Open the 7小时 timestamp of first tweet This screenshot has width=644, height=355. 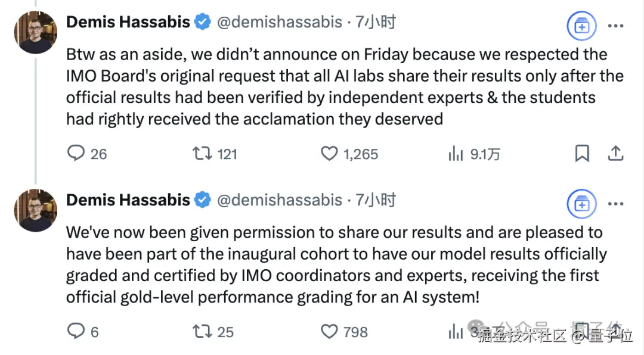click(376, 22)
